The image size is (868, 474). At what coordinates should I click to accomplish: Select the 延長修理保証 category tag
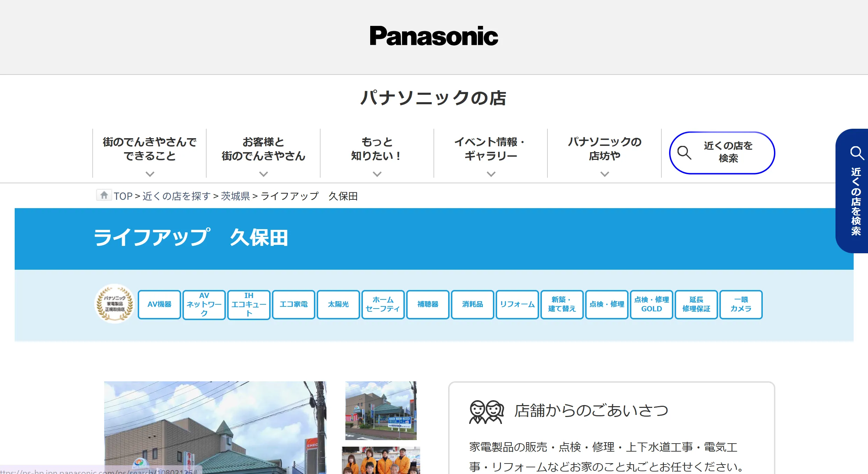[696, 304]
